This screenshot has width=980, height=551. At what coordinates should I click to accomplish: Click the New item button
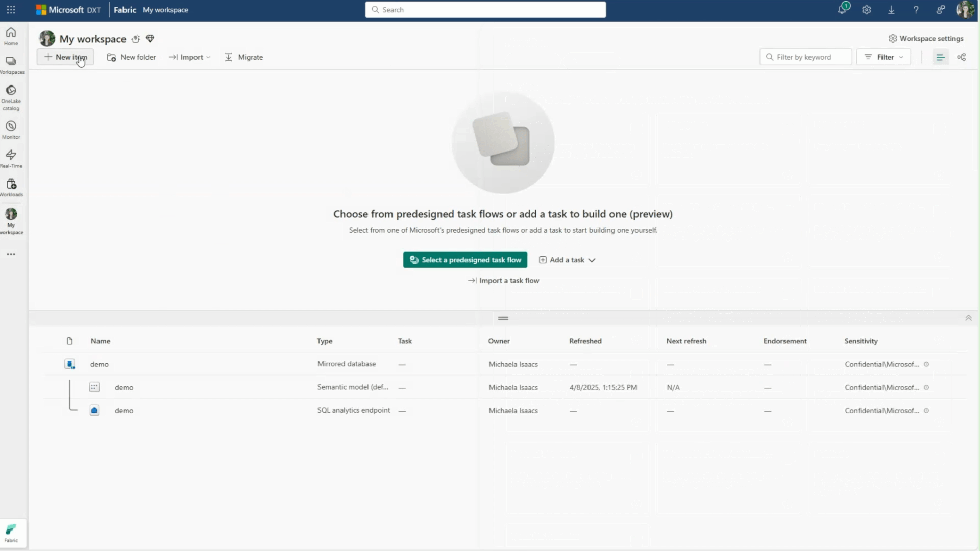tap(65, 57)
